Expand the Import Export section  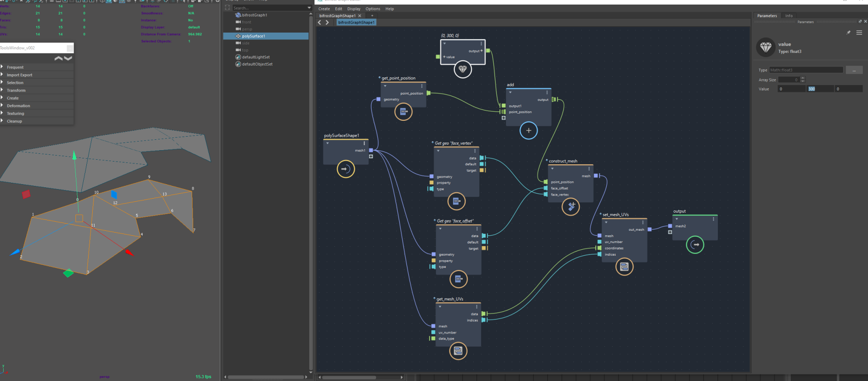click(19, 75)
